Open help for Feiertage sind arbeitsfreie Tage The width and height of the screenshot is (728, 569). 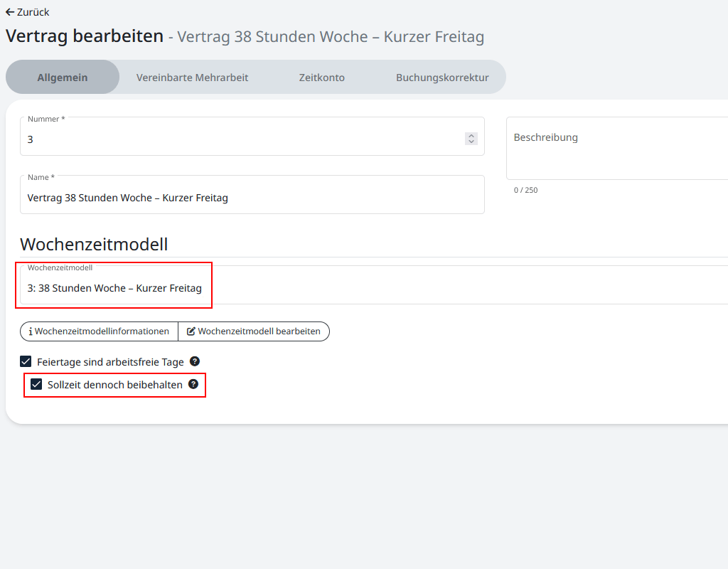point(195,361)
